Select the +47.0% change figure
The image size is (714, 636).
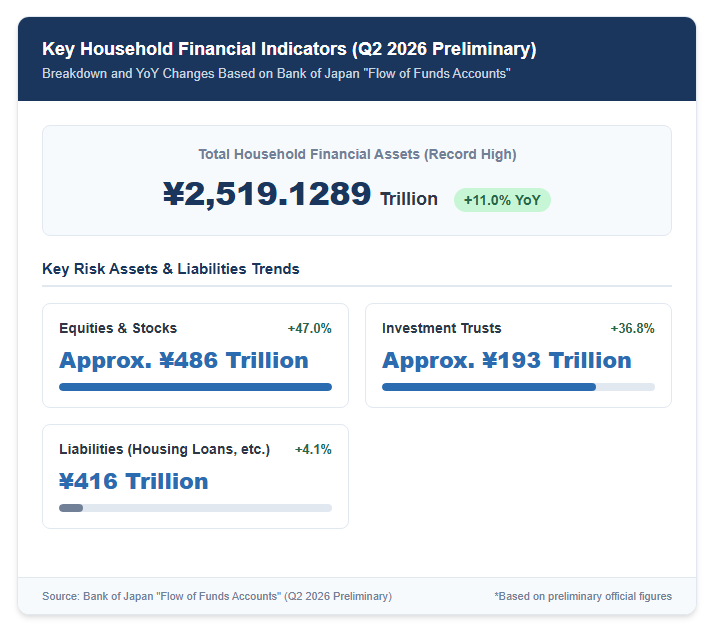pyautogui.click(x=310, y=328)
